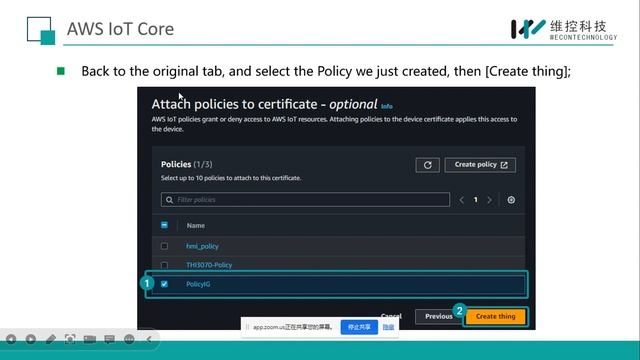Click the Create thing button
Viewport: 640px width, 360px height.
tap(496, 316)
